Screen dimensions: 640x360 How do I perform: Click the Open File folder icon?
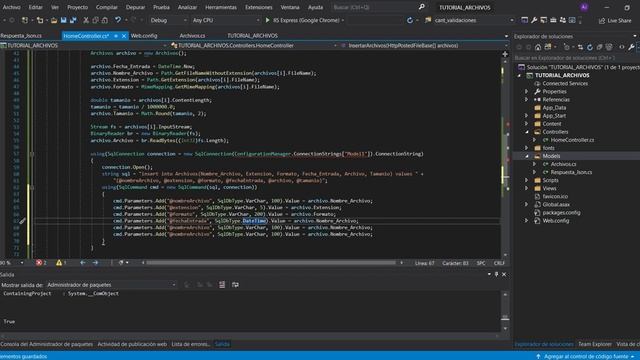(x=54, y=20)
